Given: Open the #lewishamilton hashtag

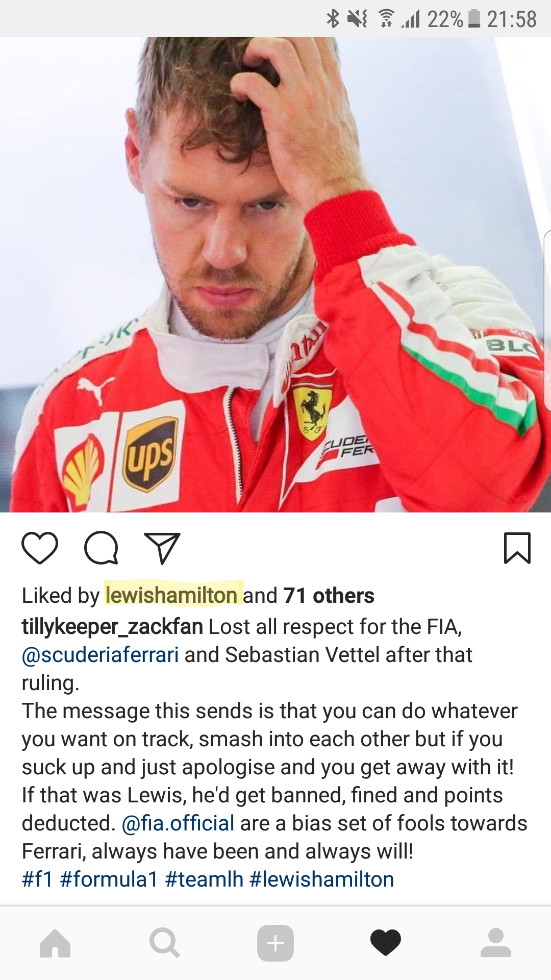Looking at the screenshot, I should pos(322,879).
